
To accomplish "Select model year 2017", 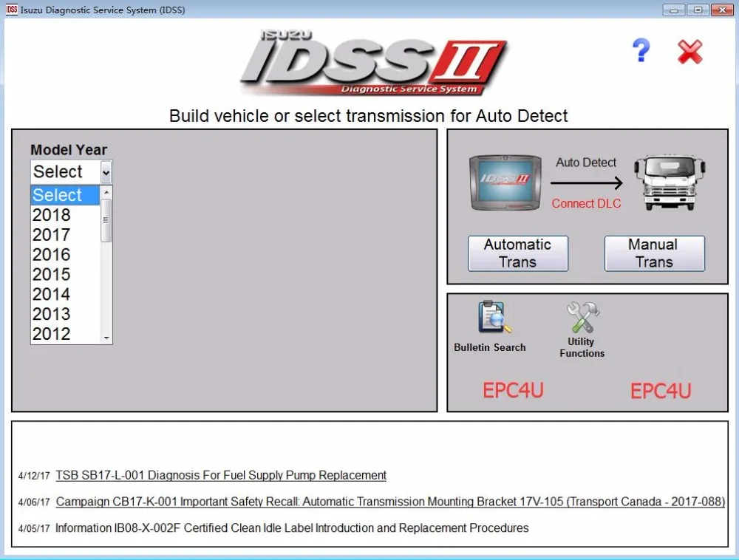I will point(65,234).
